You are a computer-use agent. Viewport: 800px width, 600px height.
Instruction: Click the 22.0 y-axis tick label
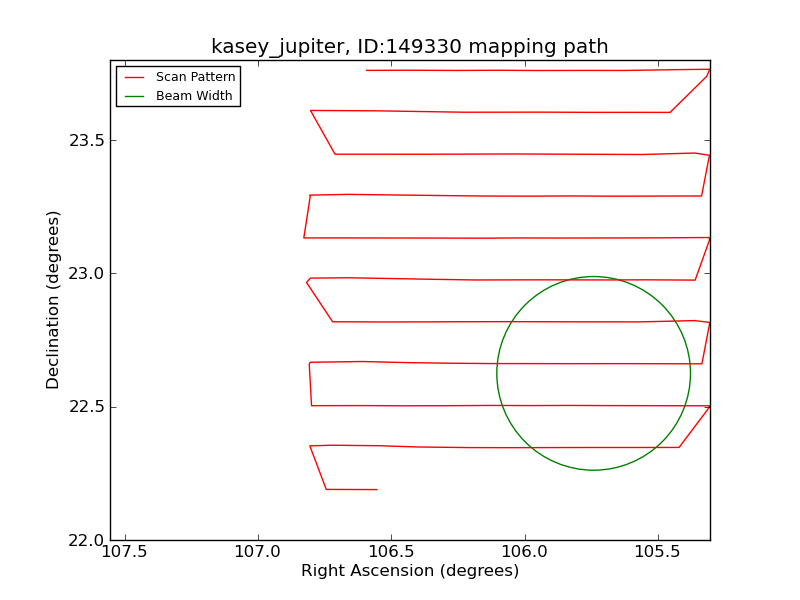pyautogui.click(x=85, y=540)
